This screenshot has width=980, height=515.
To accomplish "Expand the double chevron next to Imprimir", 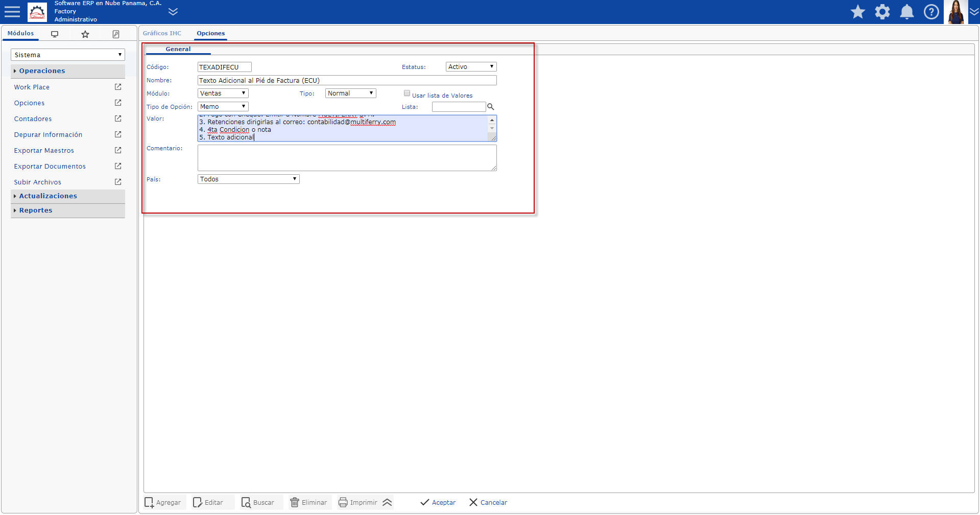I will [x=388, y=502].
